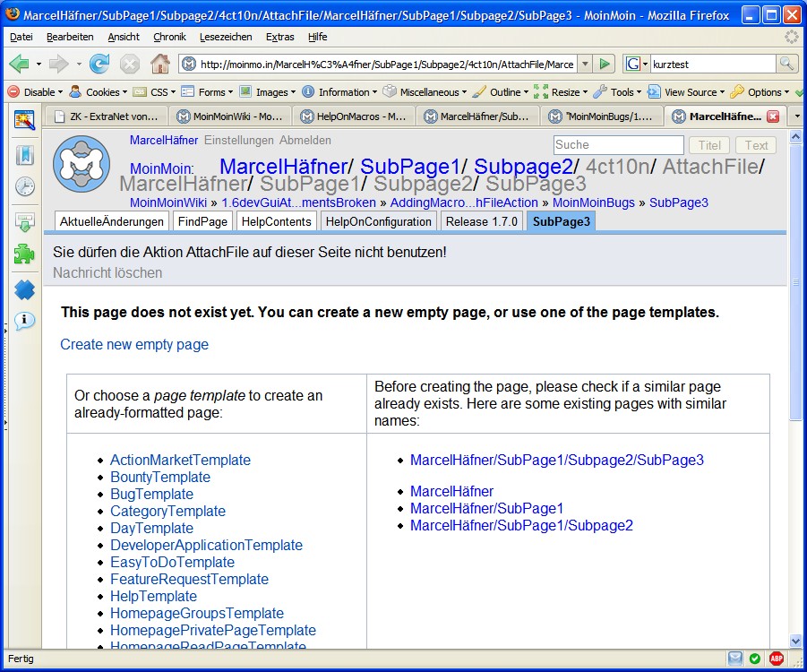Open the Resize developer toolbar dropdown
The width and height of the screenshot is (807, 672).
561,92
